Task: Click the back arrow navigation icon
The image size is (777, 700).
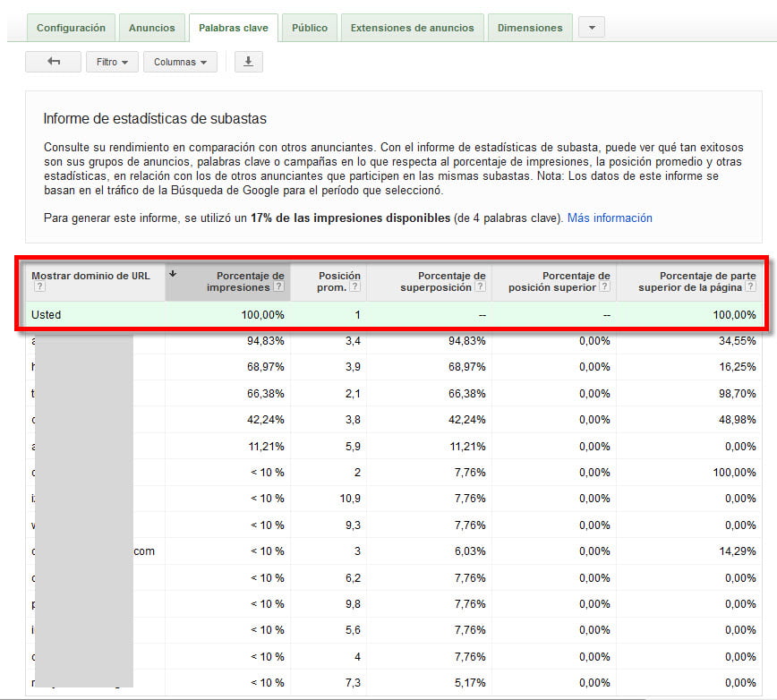Action: click(54, 62)
